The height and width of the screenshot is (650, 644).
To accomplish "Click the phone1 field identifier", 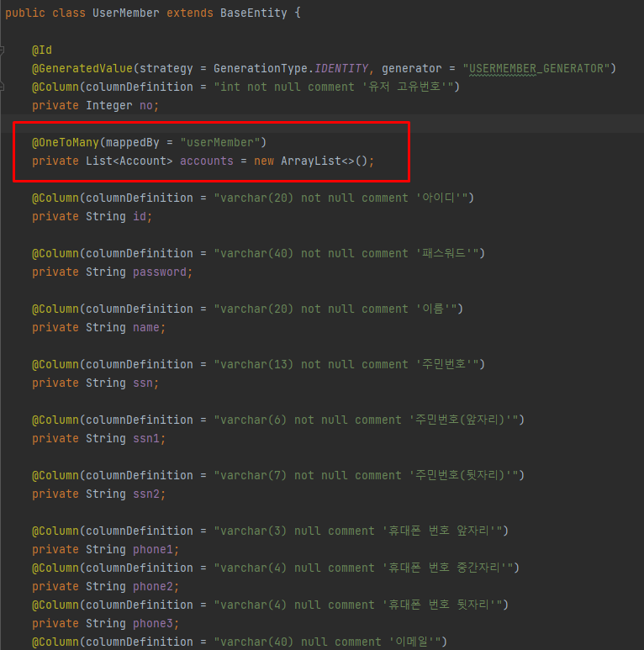I will pos(153,550).
